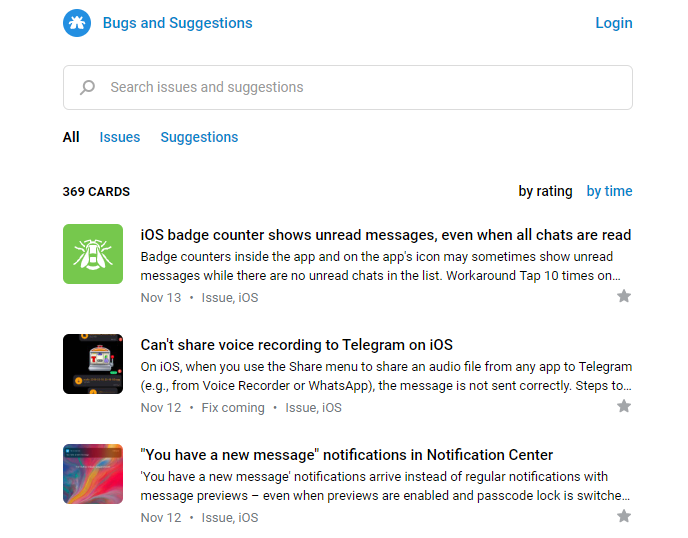Select the All tab
Image resolution: width=688 pixels, height=538 pixels.
71,137
